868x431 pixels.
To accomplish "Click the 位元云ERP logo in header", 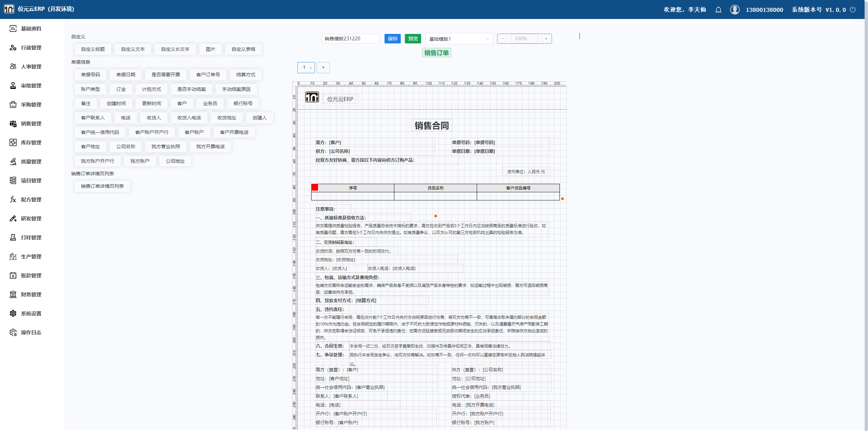I will coord(9,9).
